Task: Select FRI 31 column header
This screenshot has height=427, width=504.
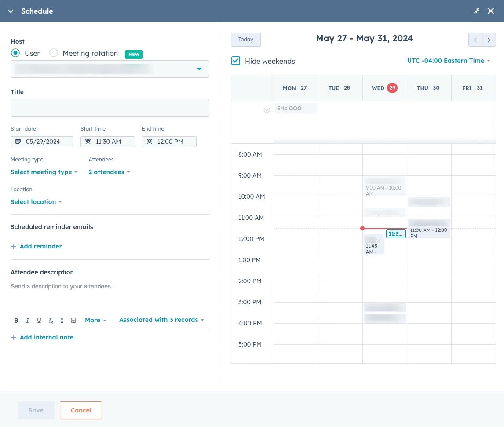Action: click(x=473, y=88)
